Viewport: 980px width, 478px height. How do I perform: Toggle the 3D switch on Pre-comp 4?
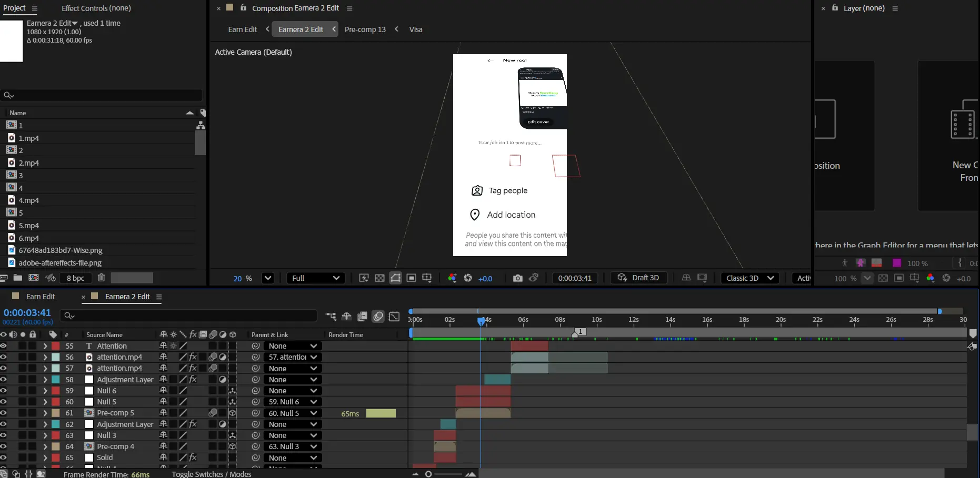click(x=232, y=446)
